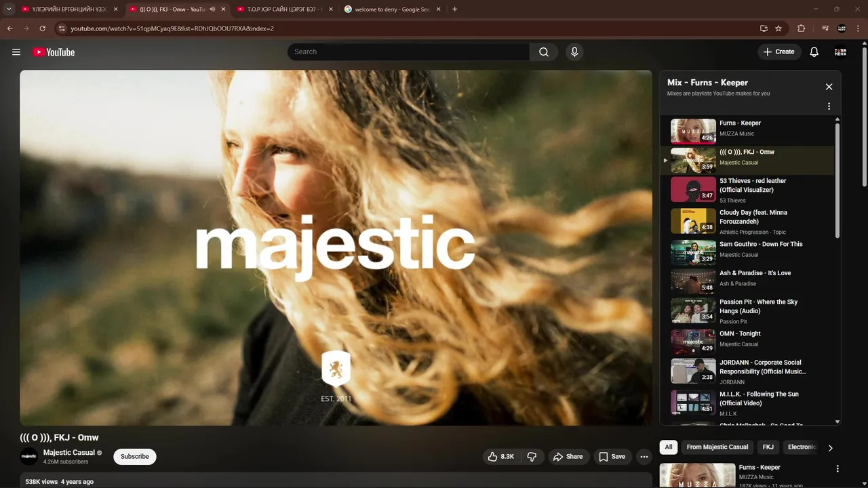Open the media control playlist icon
868x488 pixels.
coord(825,28)
